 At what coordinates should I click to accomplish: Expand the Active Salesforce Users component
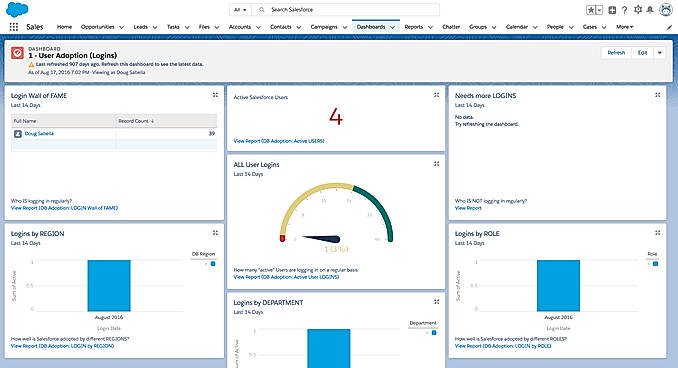(437, 95)
